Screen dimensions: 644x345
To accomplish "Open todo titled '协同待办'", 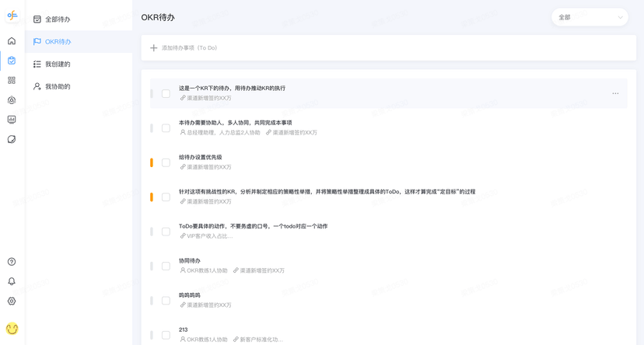I will pos(190,260).
